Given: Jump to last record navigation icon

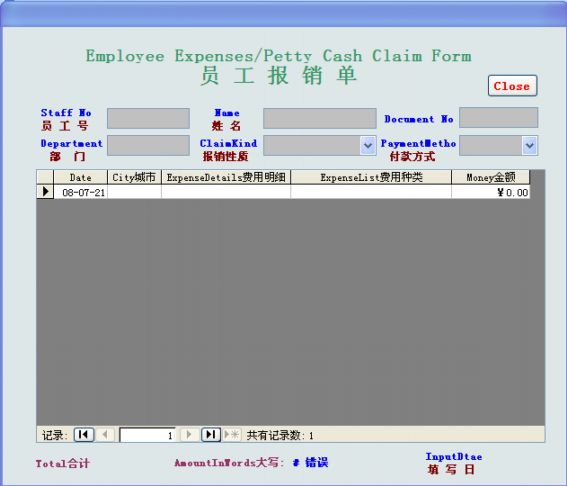Looking at the screenshot, I should [x=211, y=434].
